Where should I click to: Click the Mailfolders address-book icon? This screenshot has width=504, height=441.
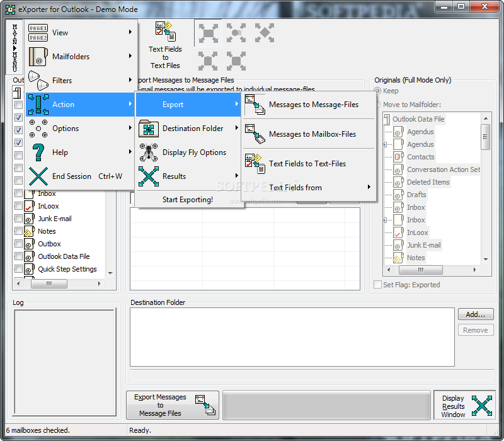(x=38, y=57)
